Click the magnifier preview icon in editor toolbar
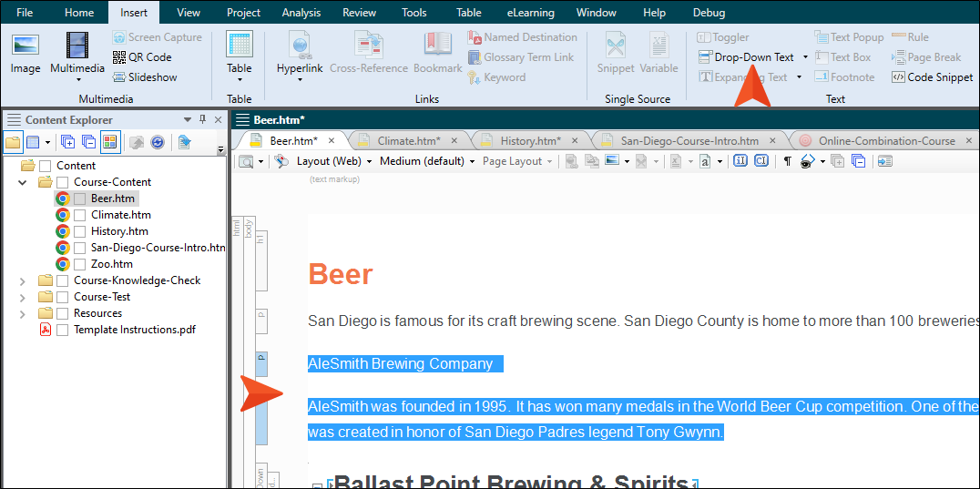Screen dimensions: 980x489 pos(246,162)
